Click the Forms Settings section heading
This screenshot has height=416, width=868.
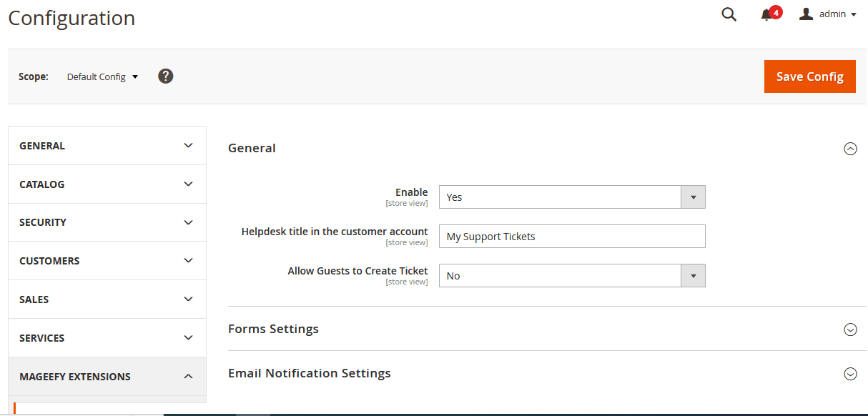pyautogui.click(x=273, y=329)
